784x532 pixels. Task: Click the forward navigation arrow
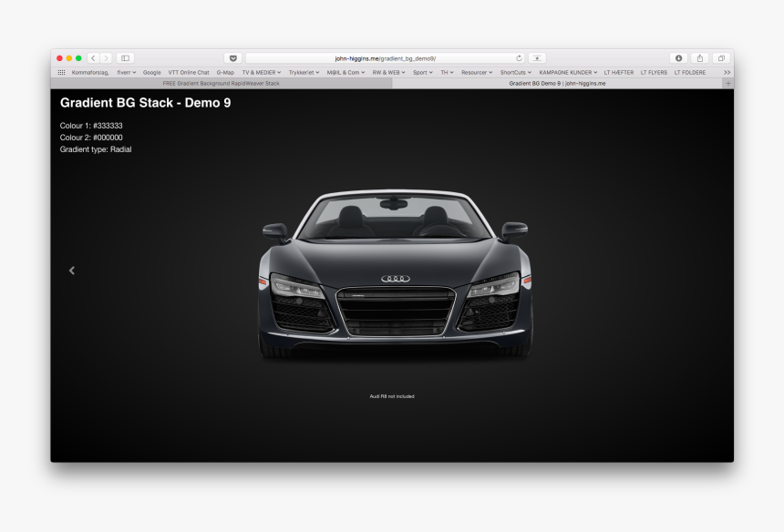(x=108, y=56)
